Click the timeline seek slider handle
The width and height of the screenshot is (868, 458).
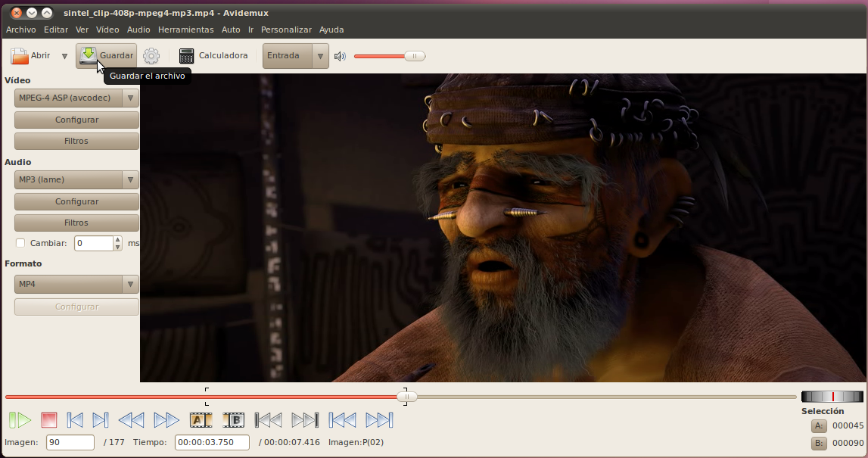pos(407,397)
